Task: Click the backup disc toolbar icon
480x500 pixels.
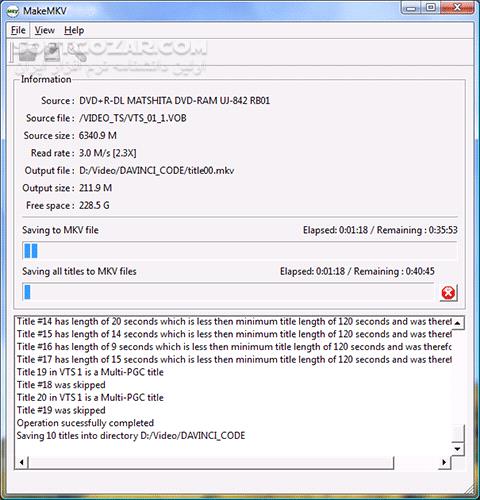Action: [x=52, y=53]
